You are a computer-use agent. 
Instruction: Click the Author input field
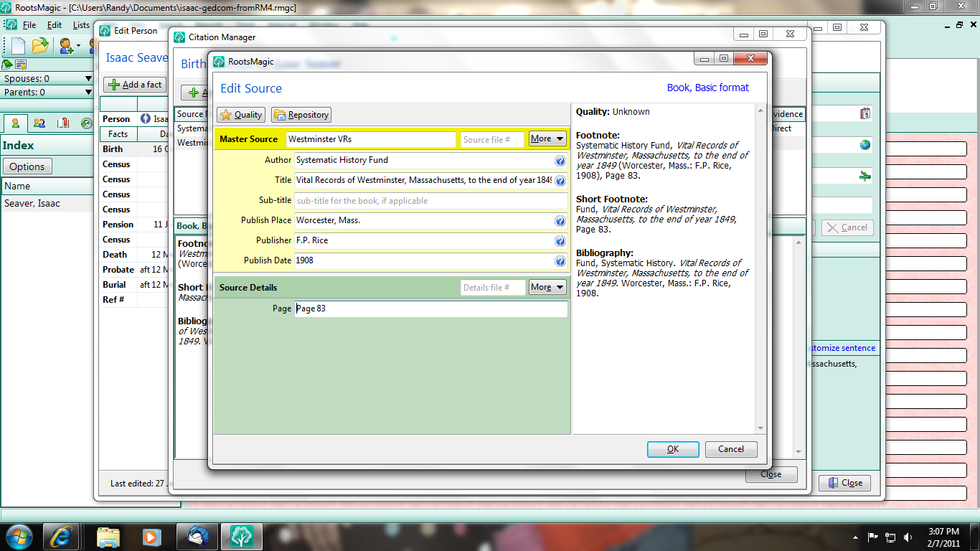430,160
